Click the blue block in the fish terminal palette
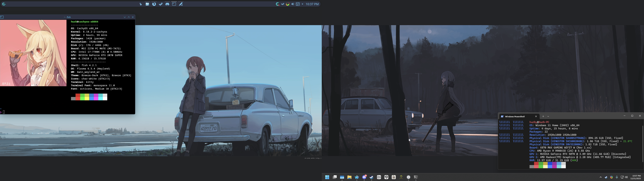Image resolution: width=644 pixels, height=181 pixels. pyautogui.click(x=91, y=97)
